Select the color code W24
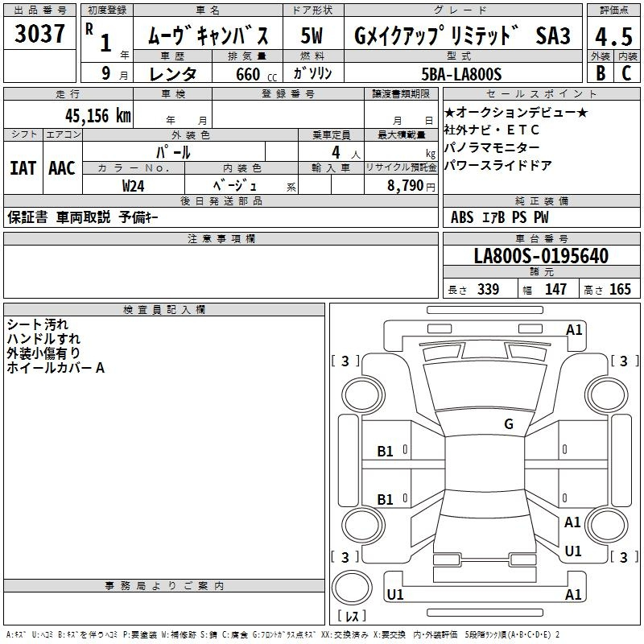This screenshot has width=644, height=644. pyautogui.click(x=134, y=184)
